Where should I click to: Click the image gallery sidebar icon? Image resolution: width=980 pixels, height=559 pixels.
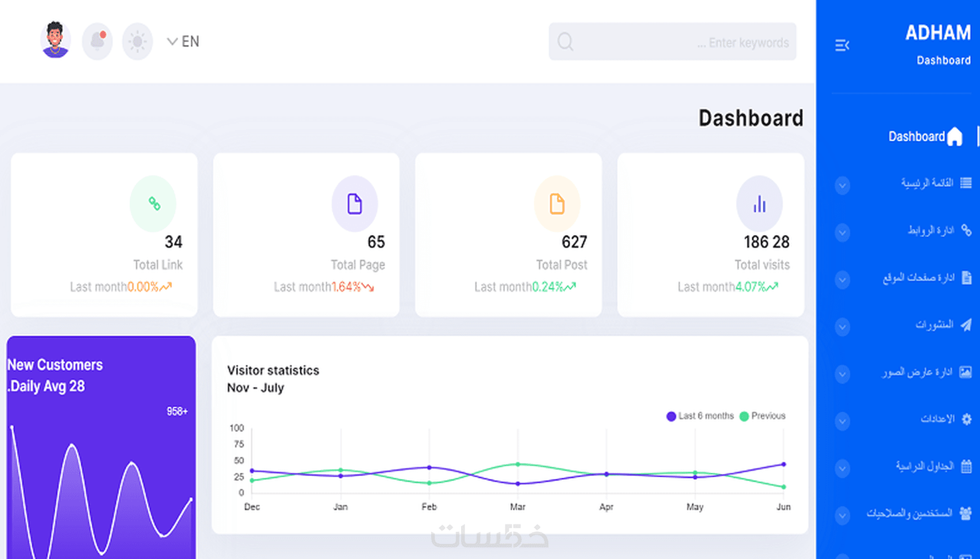(966, 372)
